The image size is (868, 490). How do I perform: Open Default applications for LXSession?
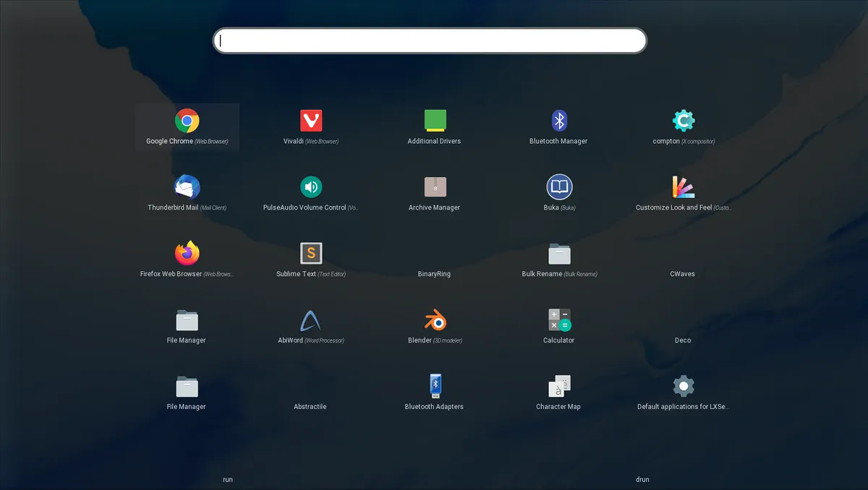(x=684, y=393)
